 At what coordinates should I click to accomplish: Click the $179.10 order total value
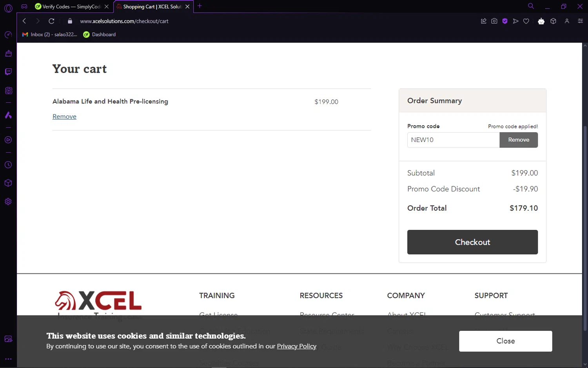pyautogui.click(x=524, y=208)
